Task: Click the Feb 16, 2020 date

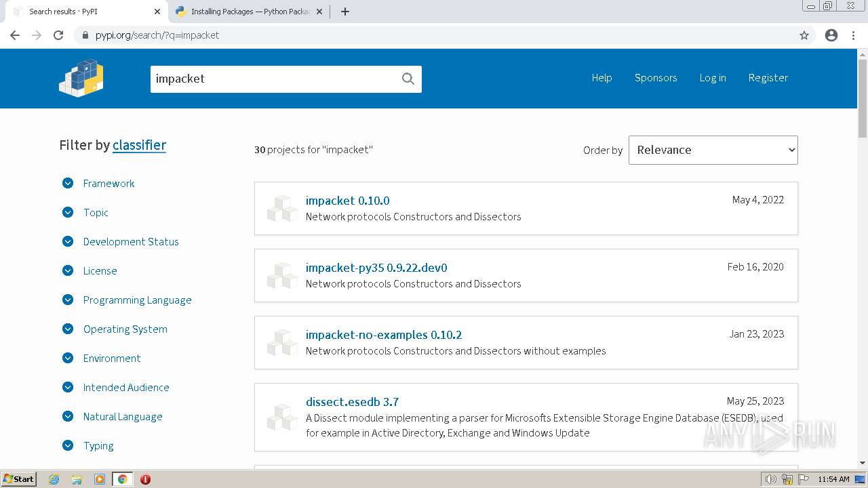Action: (x=755, y=267)
